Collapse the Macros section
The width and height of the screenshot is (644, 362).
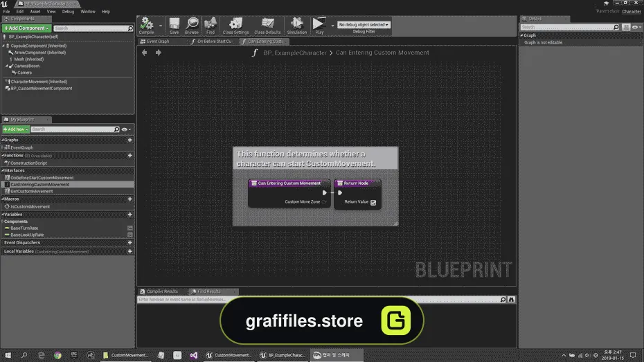pos(3,199)
